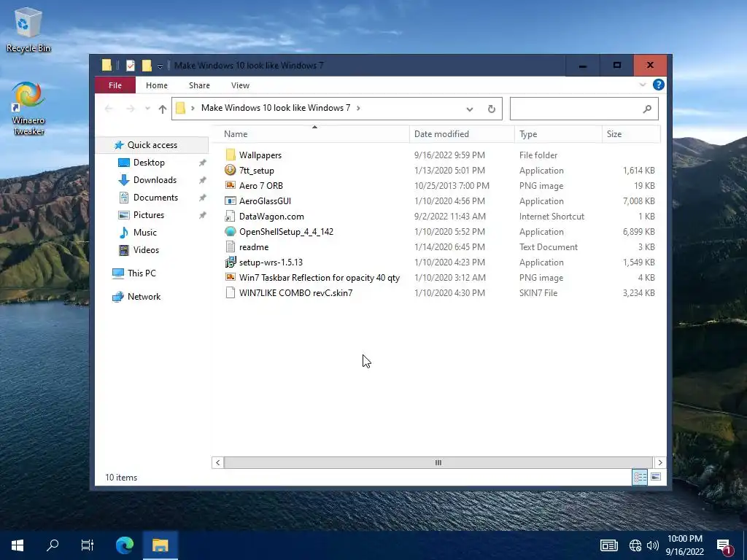Go up one folder level
Viewport: 747px width, 560px height.
click(163, 109)
